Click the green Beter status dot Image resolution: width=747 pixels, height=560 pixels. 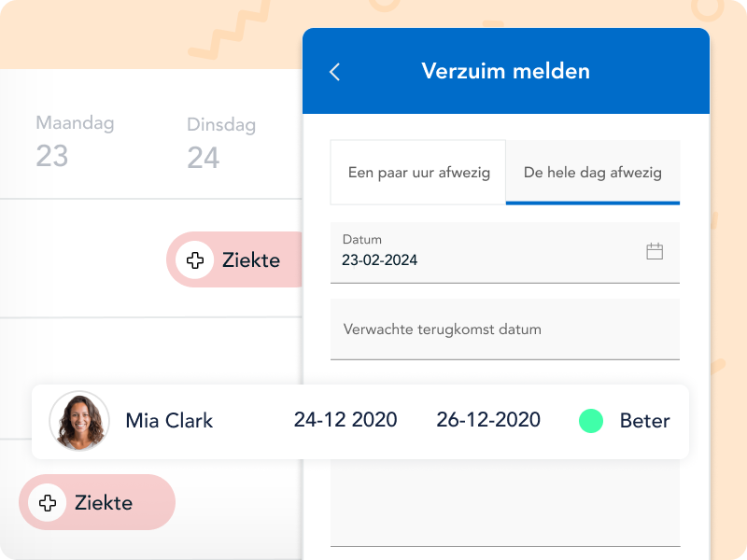591,421
